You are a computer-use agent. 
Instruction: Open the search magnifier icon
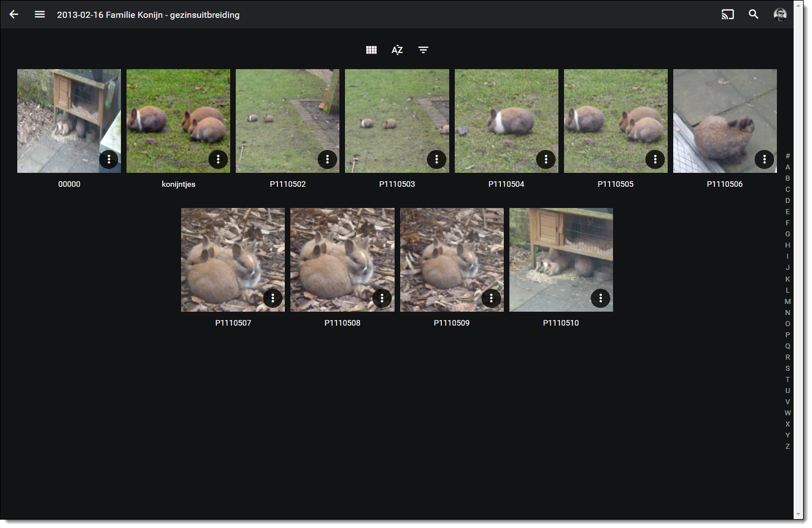click(753, 14)
